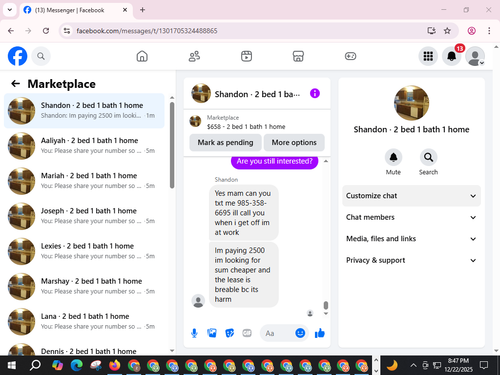
Task: Install app icon in address bar
Action: [431, 31]
